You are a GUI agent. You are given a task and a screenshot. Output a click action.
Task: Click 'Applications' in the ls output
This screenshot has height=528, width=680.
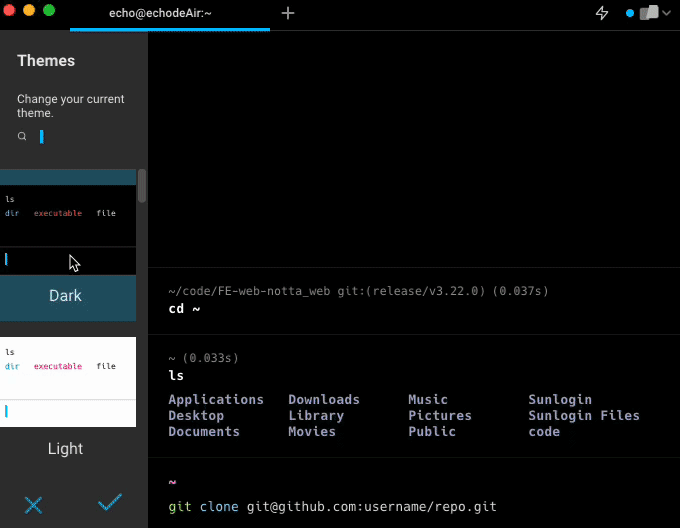click(216, 399)
